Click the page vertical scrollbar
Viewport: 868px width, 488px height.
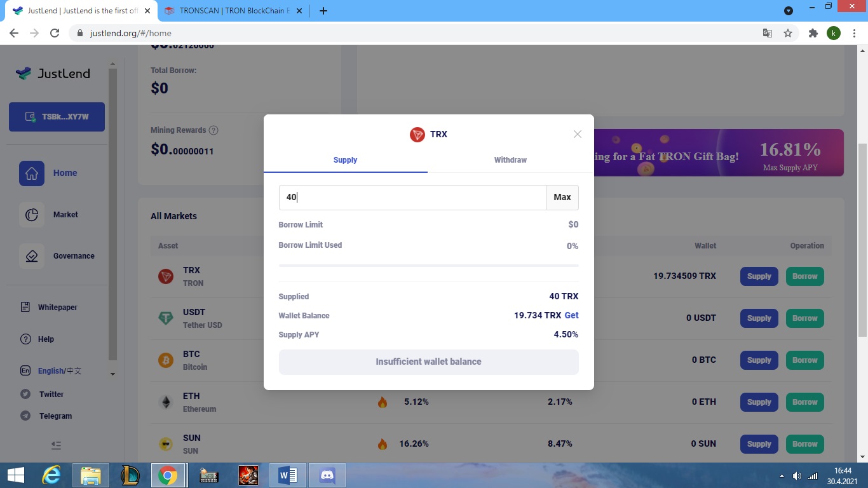862,240
